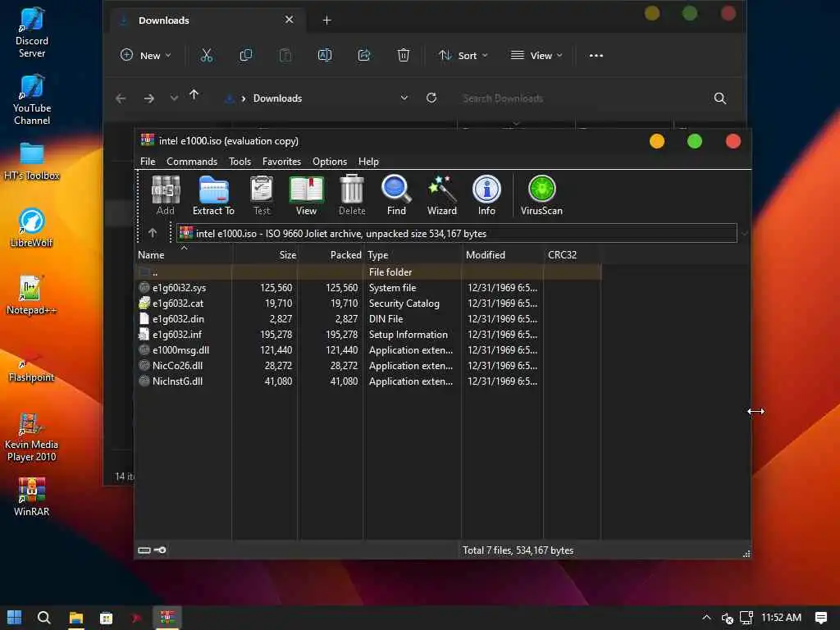
Task: Open the WinRAR desktop shortcut
Action: [x=32, y=496]
